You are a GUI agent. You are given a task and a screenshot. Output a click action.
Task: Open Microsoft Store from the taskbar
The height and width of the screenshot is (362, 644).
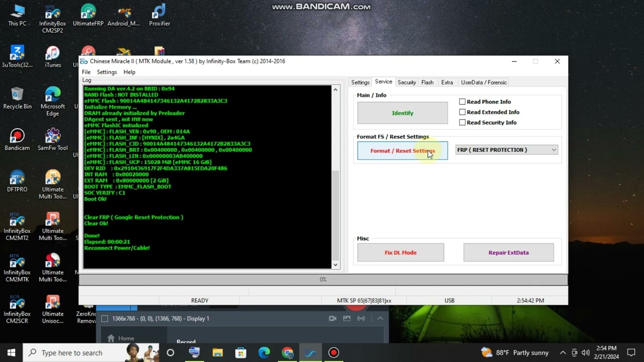(x=241, y=352)
